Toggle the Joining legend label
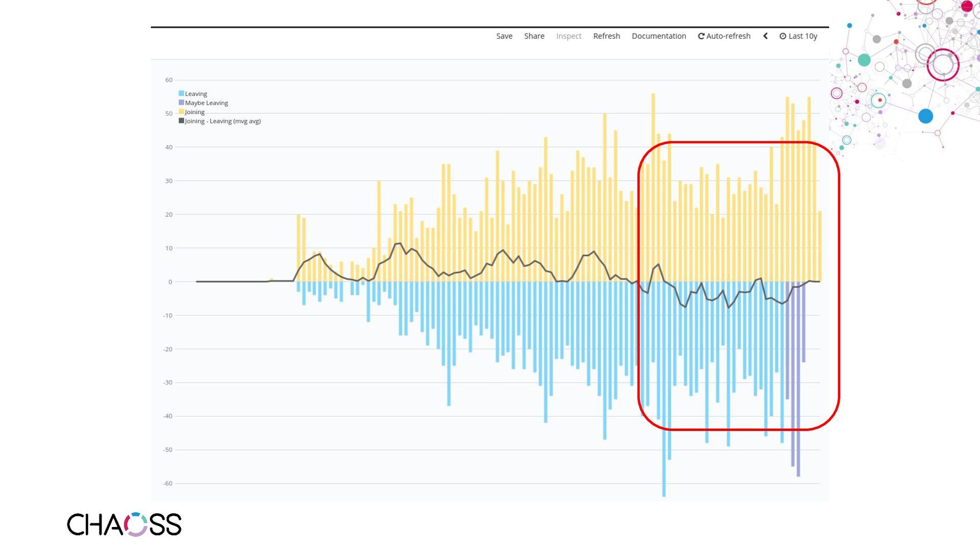 (194, 112)
